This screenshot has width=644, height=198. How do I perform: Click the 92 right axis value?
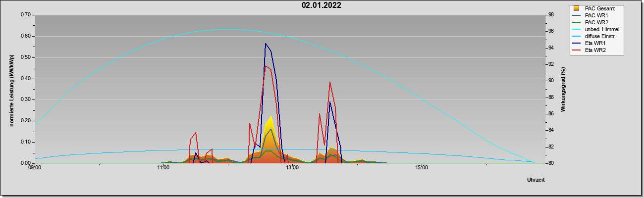551,64
